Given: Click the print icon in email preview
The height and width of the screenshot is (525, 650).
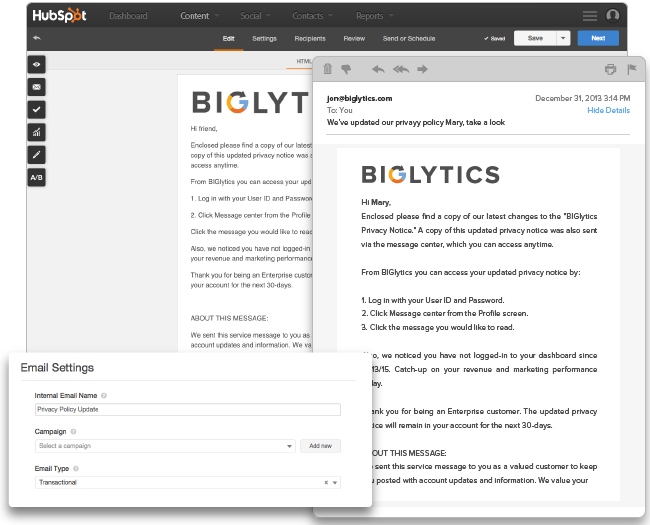Looking at the screenshot, I should 611,69.
